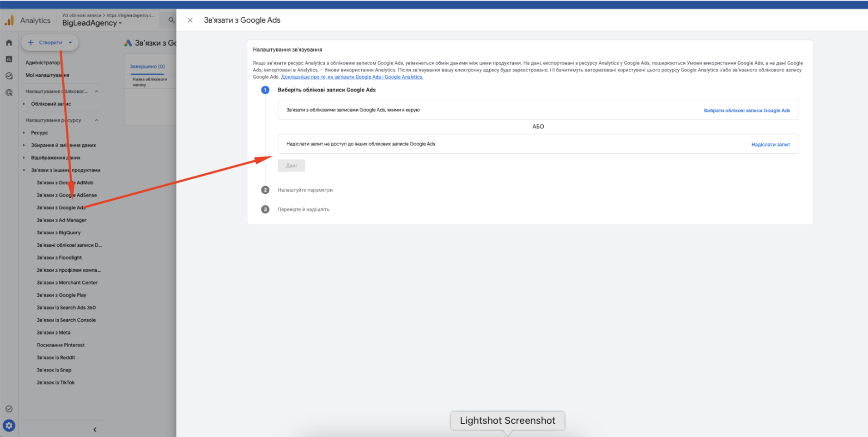
Task: Open the Home icon in left rail
Action: (x=9, y=43)
